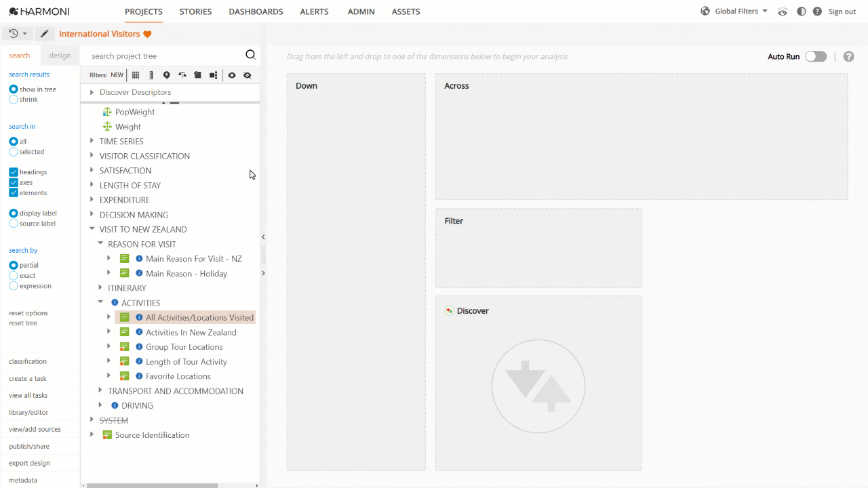Click the ruler measure filter icon
Screen dimensions: 868x488
pos(151,75)
